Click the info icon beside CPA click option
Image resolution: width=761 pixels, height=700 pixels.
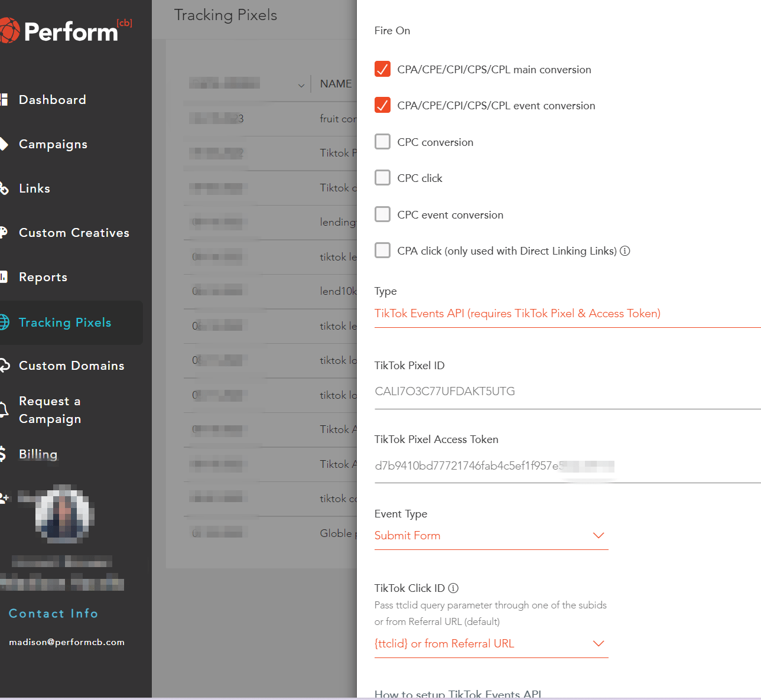[x=625, y=251]
